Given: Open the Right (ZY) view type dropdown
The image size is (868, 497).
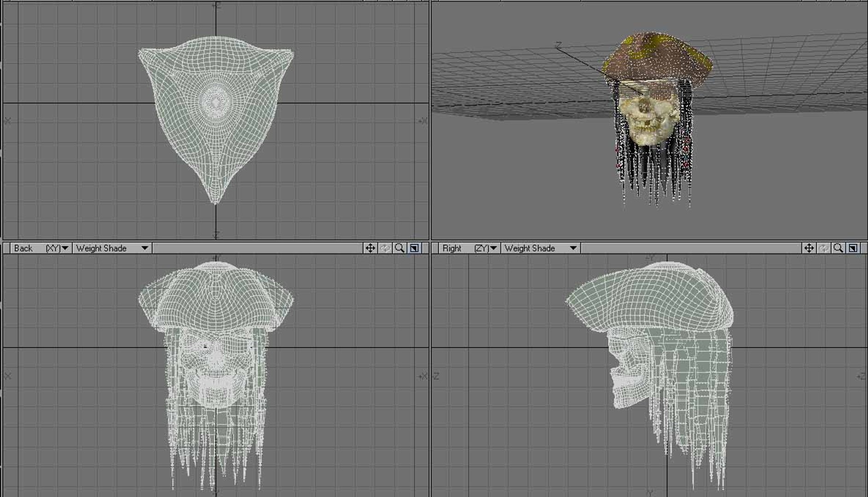Looking at the screenshot, I should tap(469, 248).
